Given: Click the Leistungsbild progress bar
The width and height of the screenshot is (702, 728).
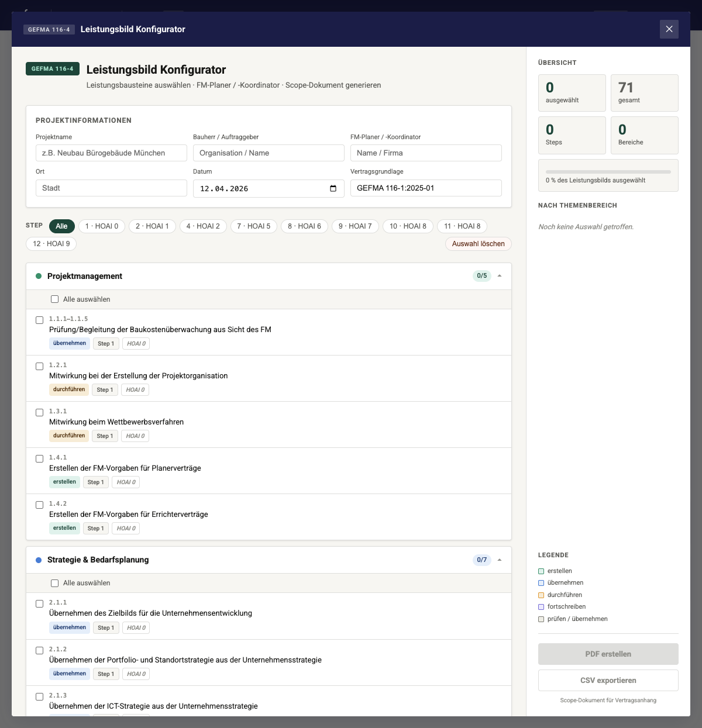Looking at the screenshot, I should pyautogui.click(x=608, y=172).
